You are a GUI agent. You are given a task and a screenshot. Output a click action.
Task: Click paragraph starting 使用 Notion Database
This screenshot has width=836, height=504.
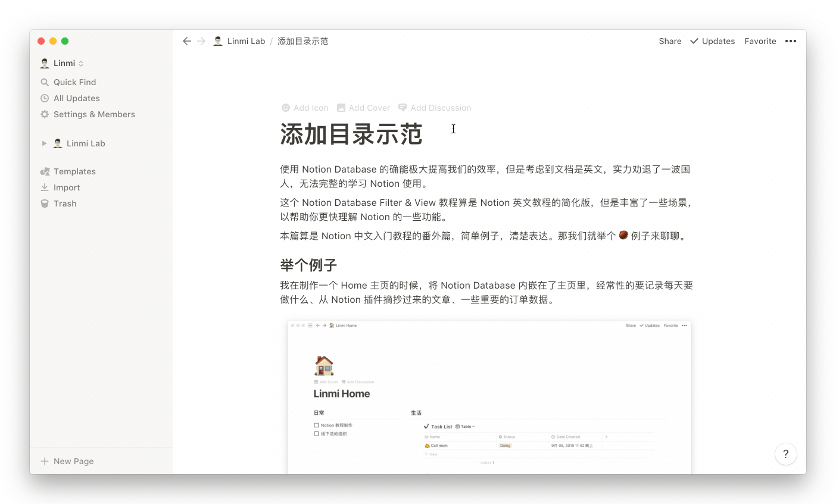(486, 177)
